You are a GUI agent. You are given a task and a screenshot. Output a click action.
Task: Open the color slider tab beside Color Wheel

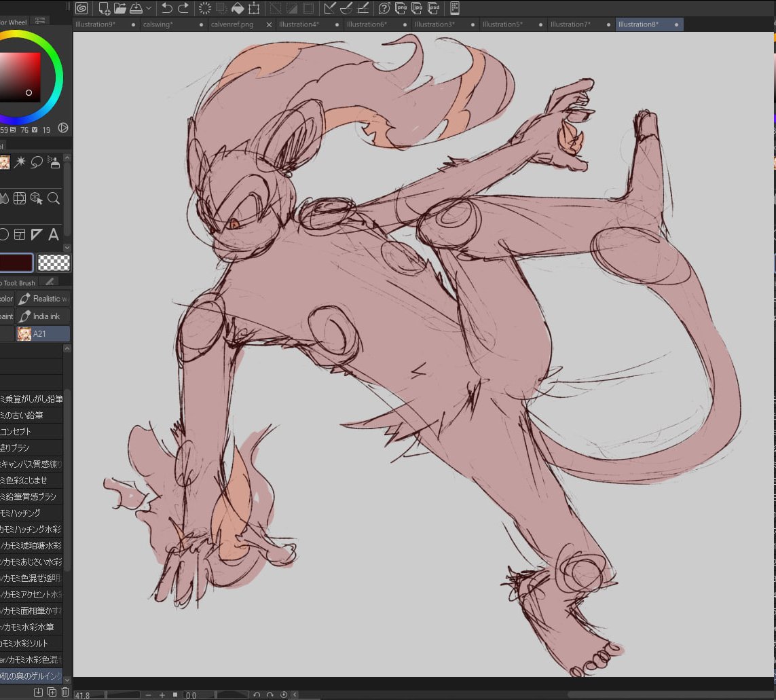[x=39, y=21]
